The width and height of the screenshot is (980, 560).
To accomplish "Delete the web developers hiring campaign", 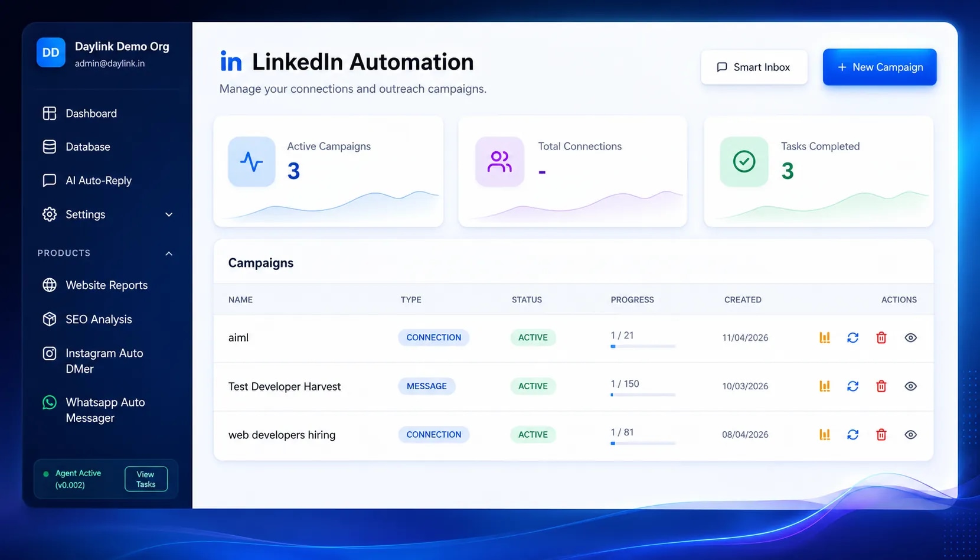I will pyautogui.click(x=881, y=435).
